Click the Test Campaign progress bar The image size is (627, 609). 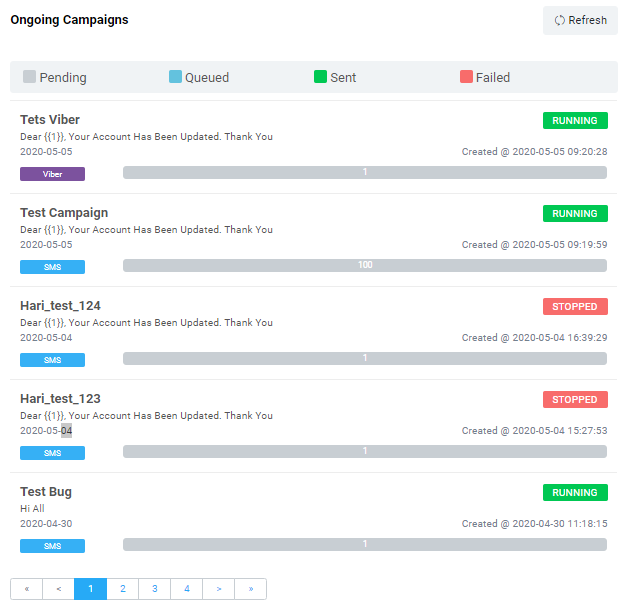point(365,266)
